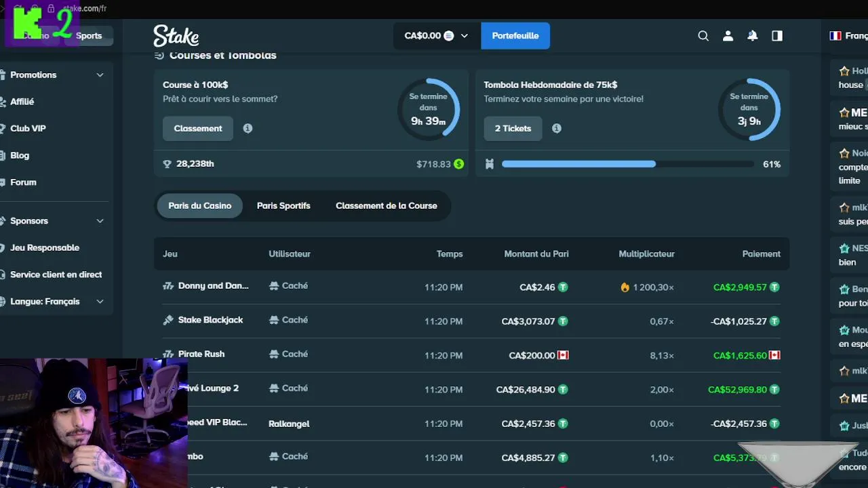This screenshot has height=488, width=868.
Task: Click the Tether icon next to CA$3,073.07
Action: 563,321
